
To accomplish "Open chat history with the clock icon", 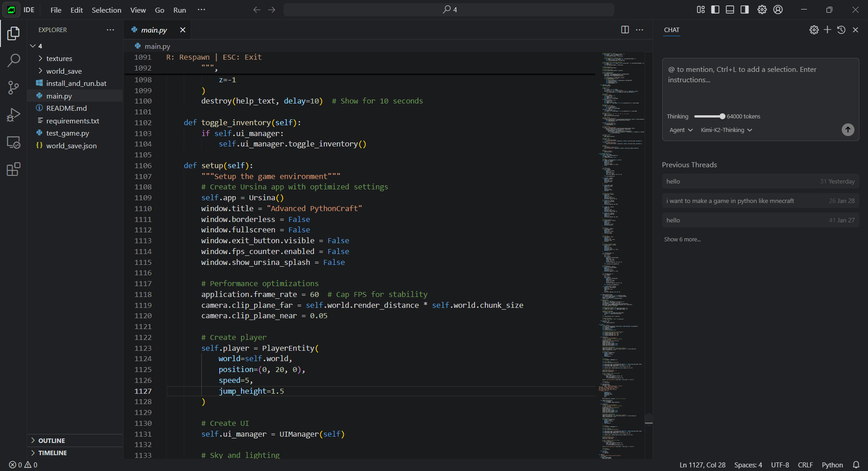I will pos(841,30).
